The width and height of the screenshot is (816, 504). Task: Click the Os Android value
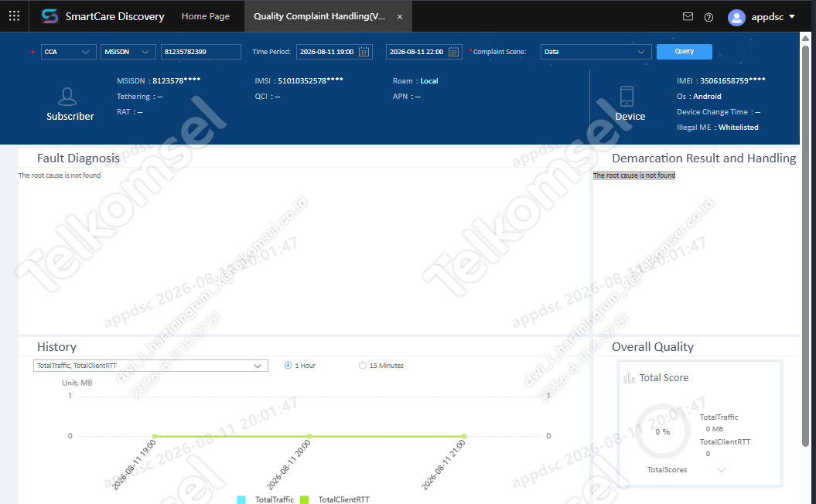click(x=707, y=96)
